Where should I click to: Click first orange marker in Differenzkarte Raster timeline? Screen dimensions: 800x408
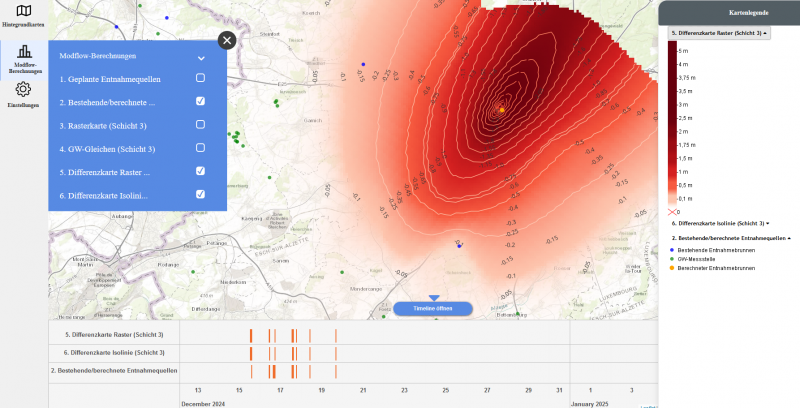coord(250,335)
